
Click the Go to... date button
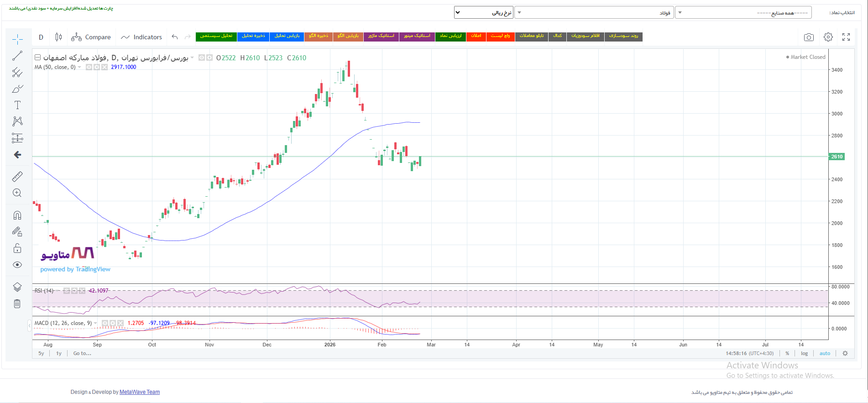point(82,353)
